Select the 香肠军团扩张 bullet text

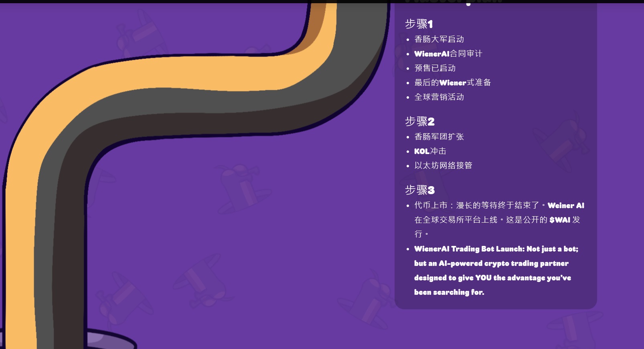click(x=439, y=137)
